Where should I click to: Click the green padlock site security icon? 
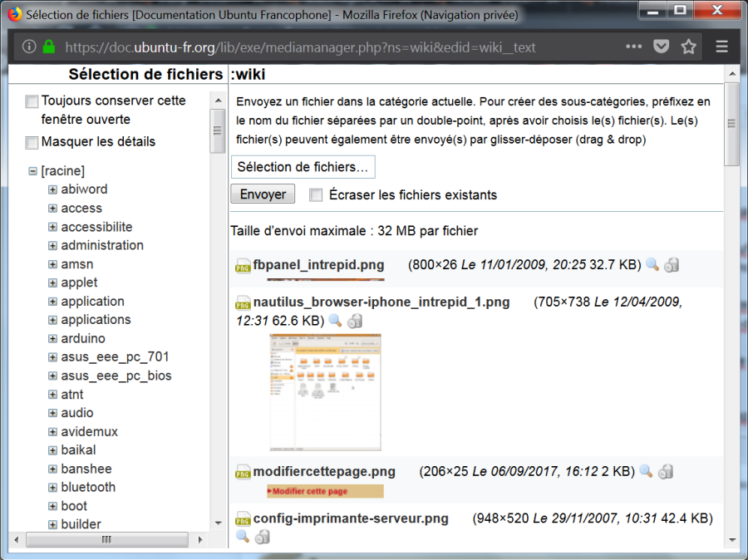pos(49,47)
